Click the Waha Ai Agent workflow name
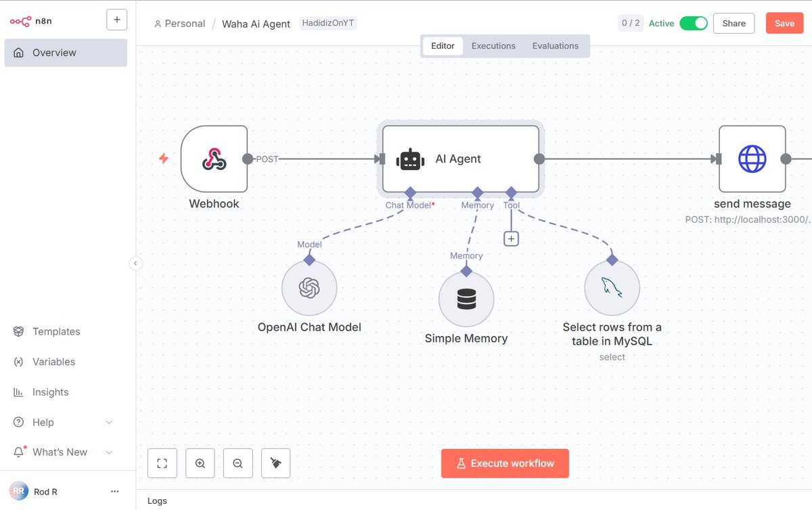Viewport: 812px width, 510px height. (x=256, y=24)
